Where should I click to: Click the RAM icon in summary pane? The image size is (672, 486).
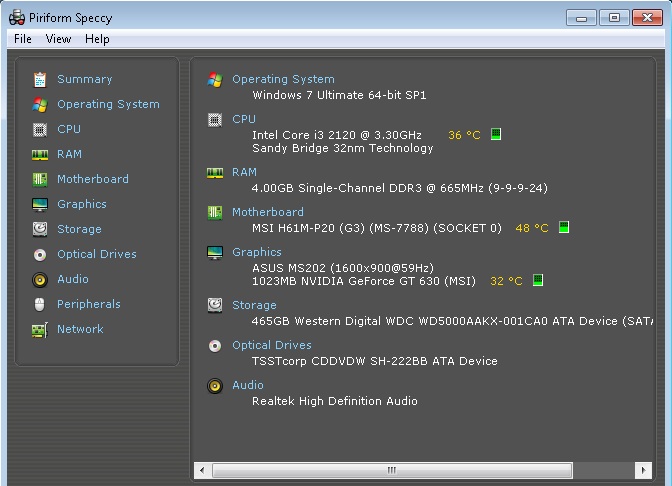(x=215, y=173)
